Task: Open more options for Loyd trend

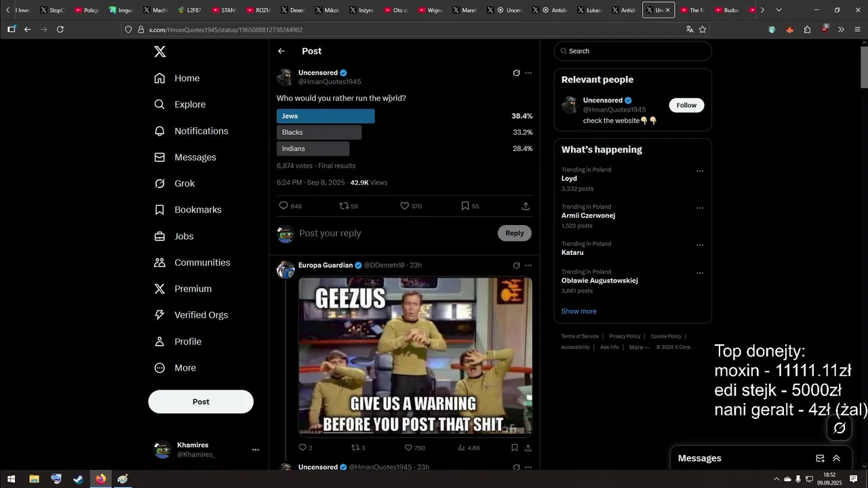Action: pos(700,171)
